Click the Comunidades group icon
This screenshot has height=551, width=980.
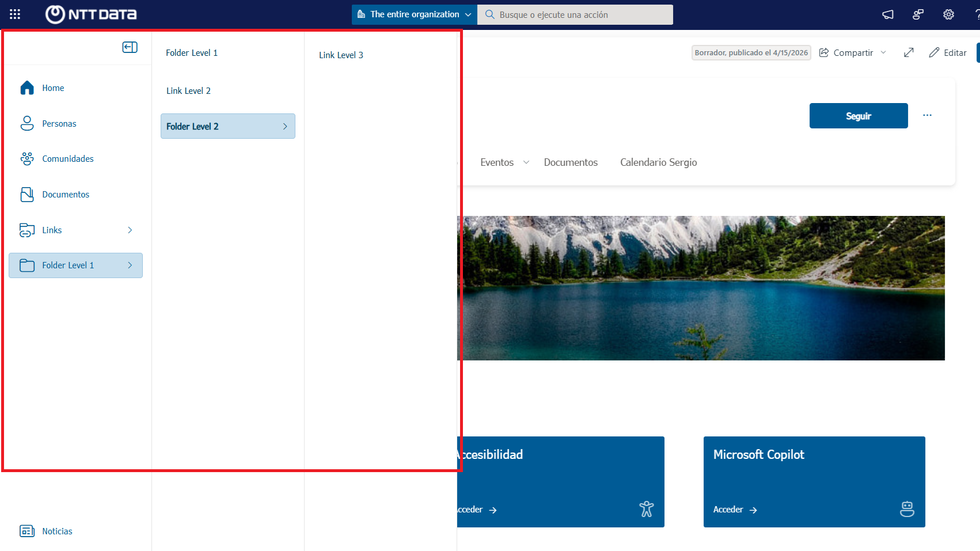pos(27,159)
